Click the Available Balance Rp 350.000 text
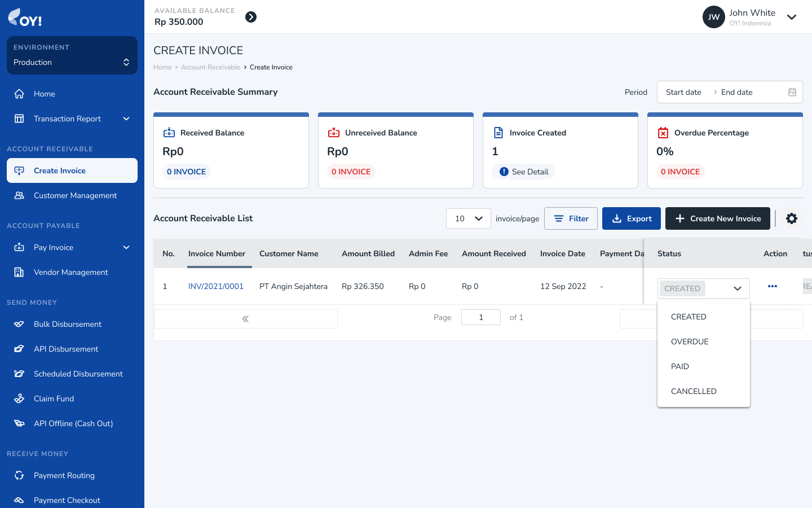Screen dimensions: 812x508 point(179,21)
